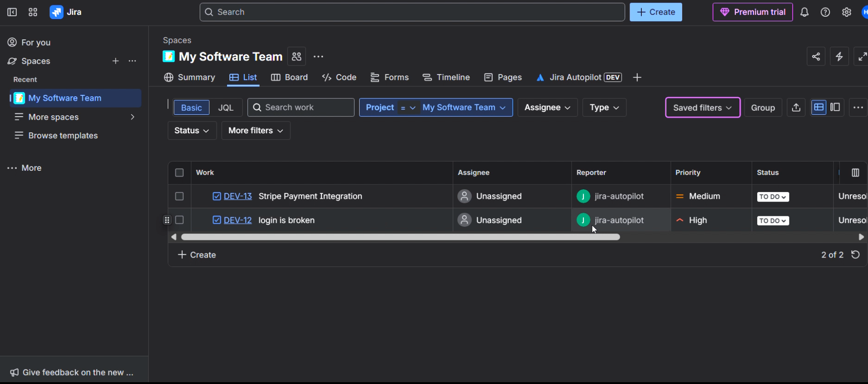
Task: Open the automation lightning bolt icon
Action: [840, 56]
